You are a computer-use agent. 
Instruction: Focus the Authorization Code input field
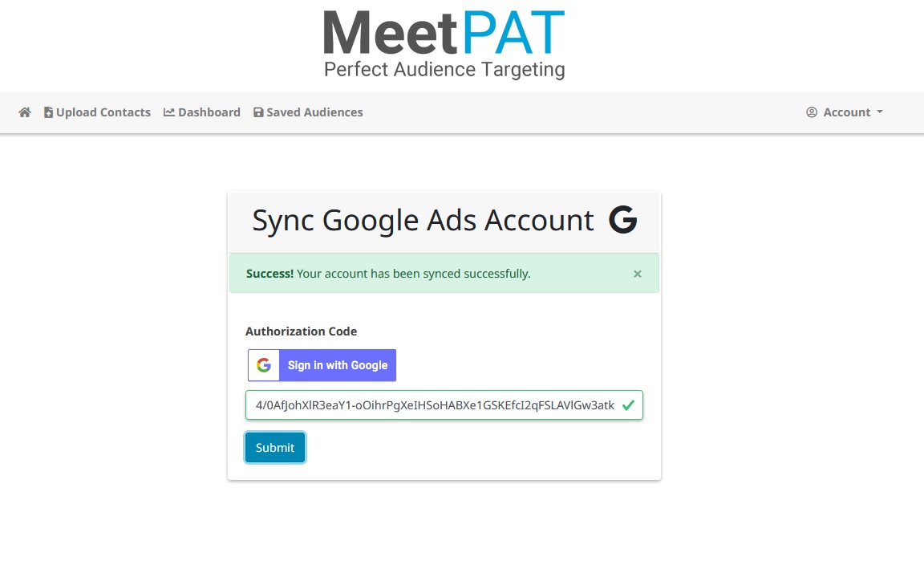coord(433,405)
